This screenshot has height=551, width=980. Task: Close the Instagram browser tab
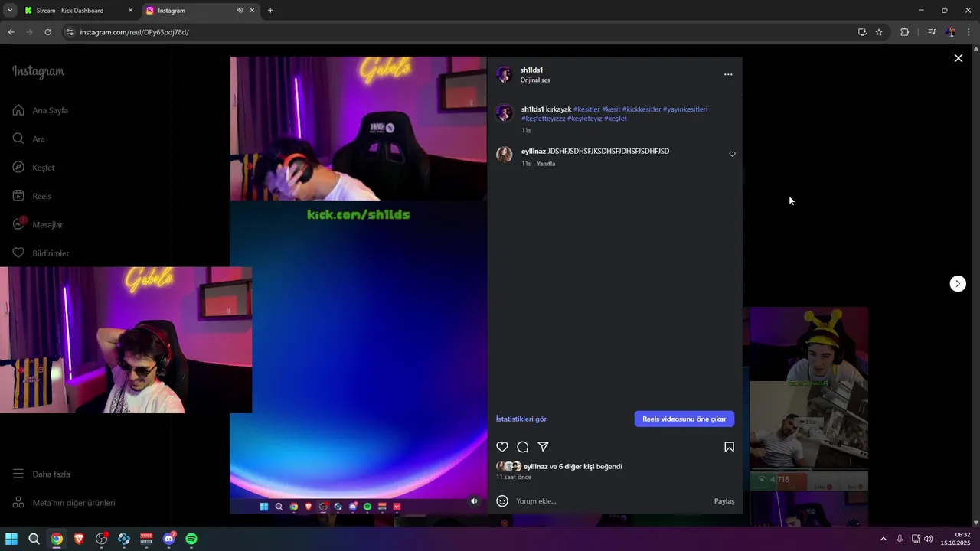coord(253,11)
